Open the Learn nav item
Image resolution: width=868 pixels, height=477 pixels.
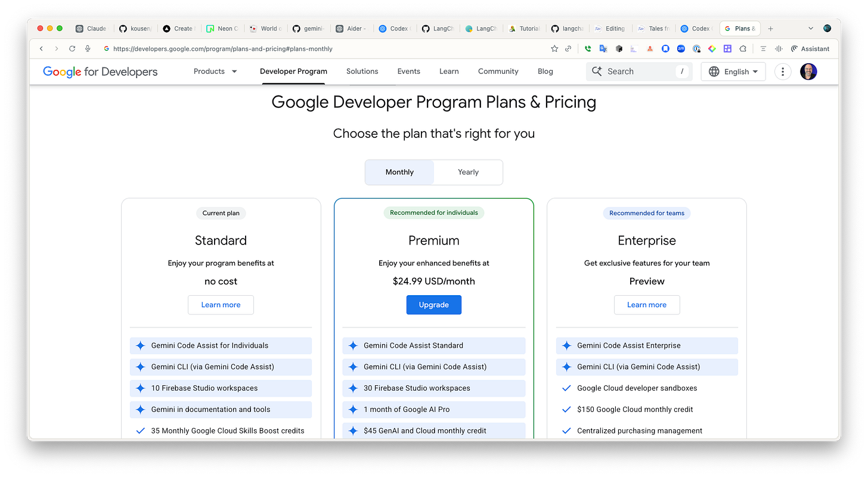[449, 72]
